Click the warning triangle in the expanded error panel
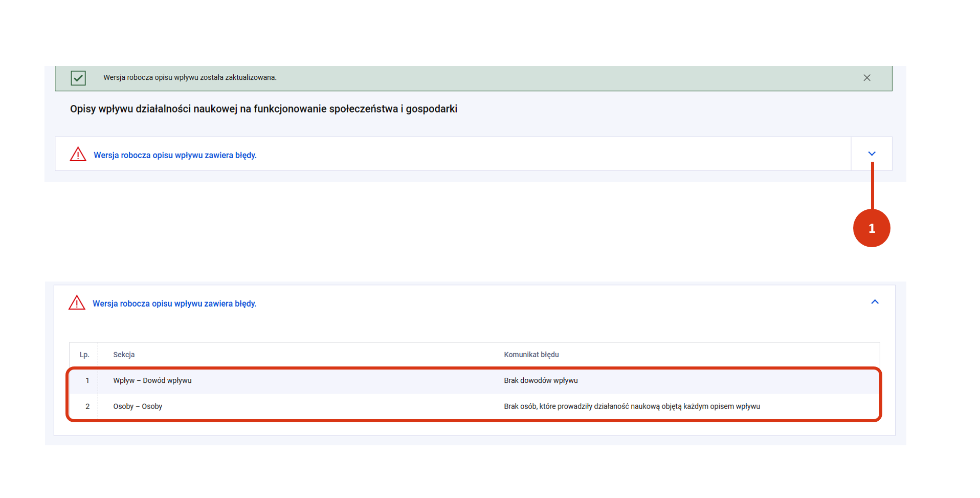The height and width of the screenshot is (498, 980). click(x=77, y=302)
